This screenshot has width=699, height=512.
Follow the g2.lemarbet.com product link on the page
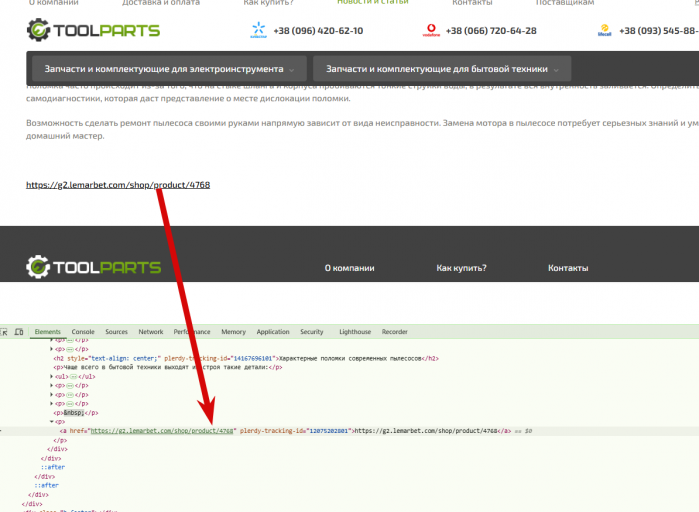coord(118,184)
